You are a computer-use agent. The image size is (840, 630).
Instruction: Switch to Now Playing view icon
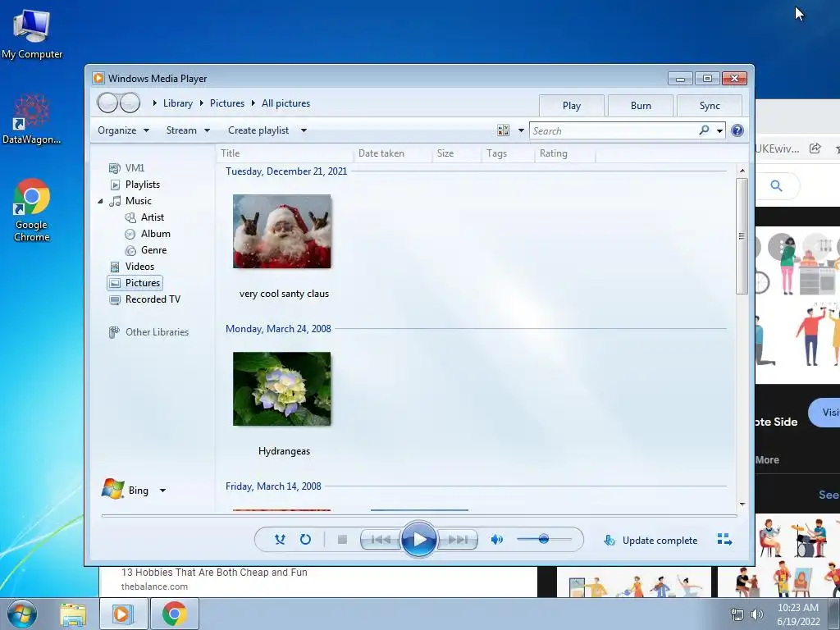pos(724,540)
